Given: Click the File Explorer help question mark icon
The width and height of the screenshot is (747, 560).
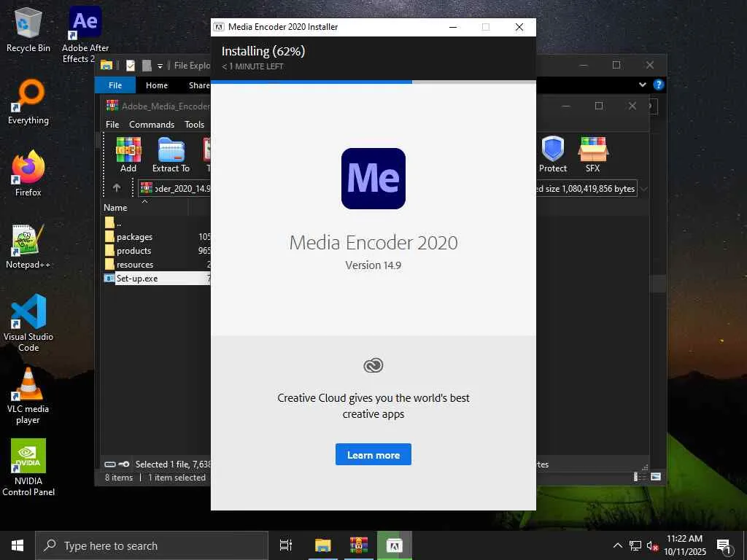Looking at the screenshot, I should click(659, 85).
